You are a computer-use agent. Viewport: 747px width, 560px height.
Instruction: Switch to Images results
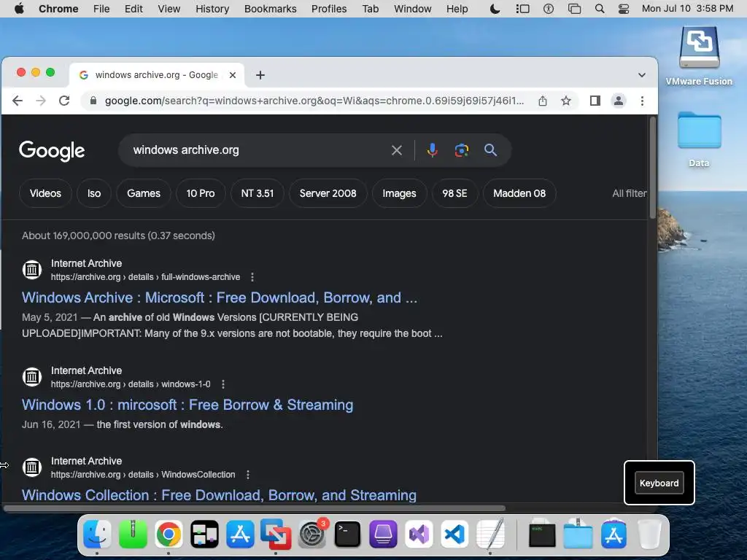tap(399, 193)
